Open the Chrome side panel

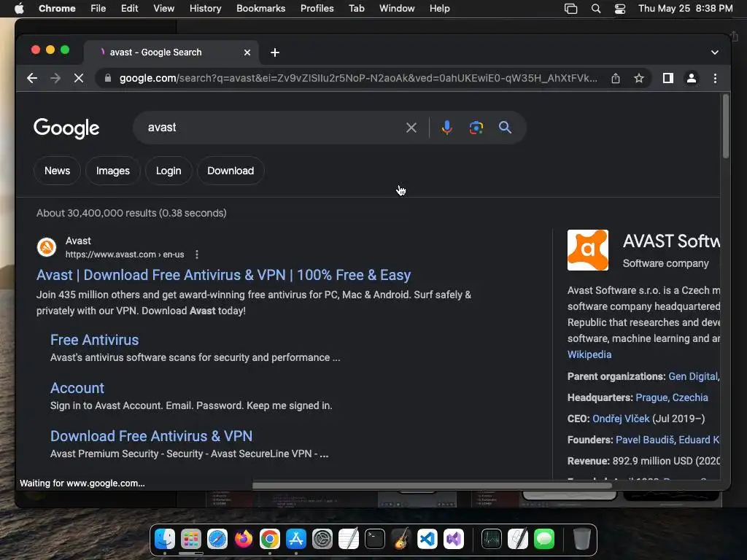point(668,78)
